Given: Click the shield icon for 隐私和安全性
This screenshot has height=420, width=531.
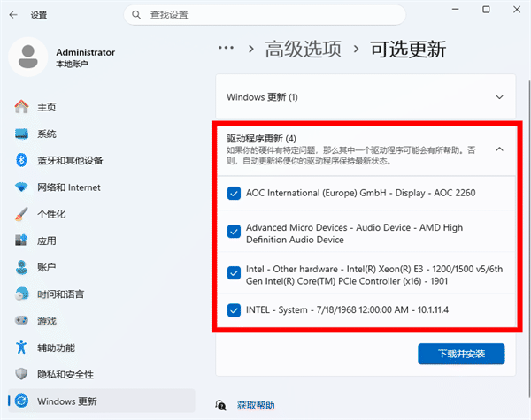Looking at the screenshot, I should coord(21,374).
